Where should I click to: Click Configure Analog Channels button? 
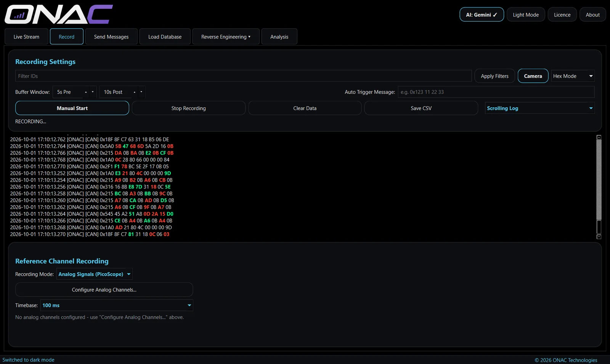tap(104, 290)
